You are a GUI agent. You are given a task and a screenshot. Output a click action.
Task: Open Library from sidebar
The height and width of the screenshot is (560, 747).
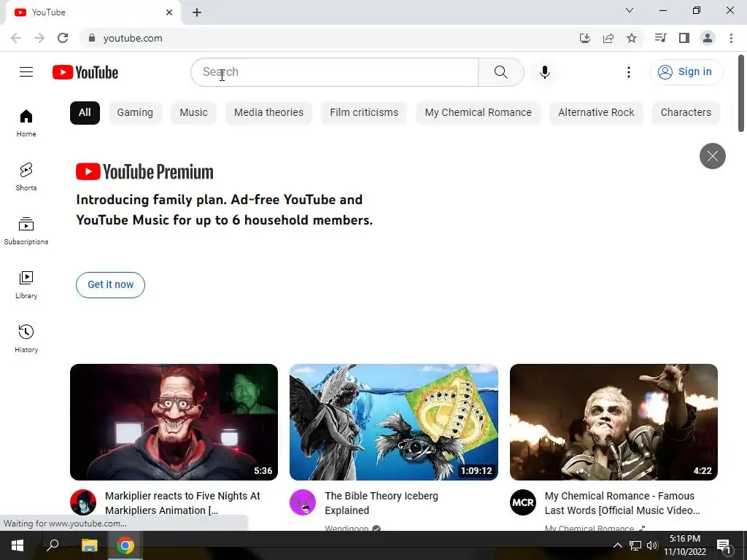26,284
